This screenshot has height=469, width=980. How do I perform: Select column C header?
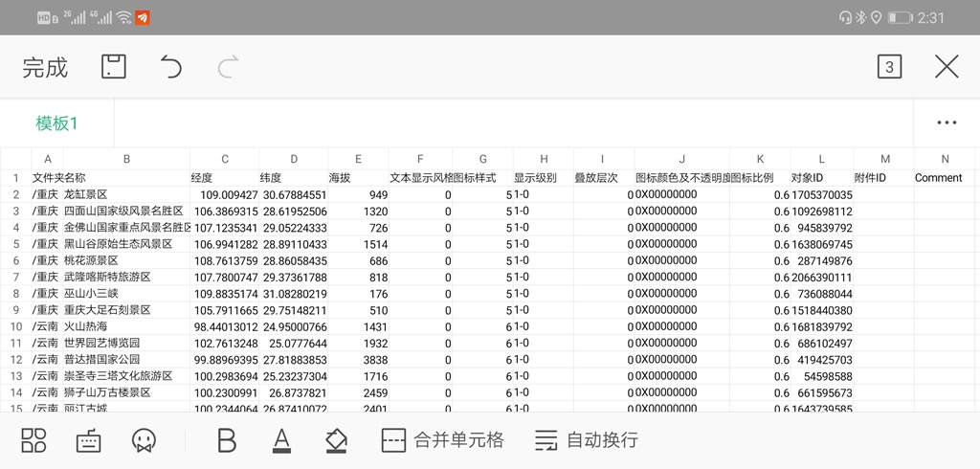(x=225, y=159)
